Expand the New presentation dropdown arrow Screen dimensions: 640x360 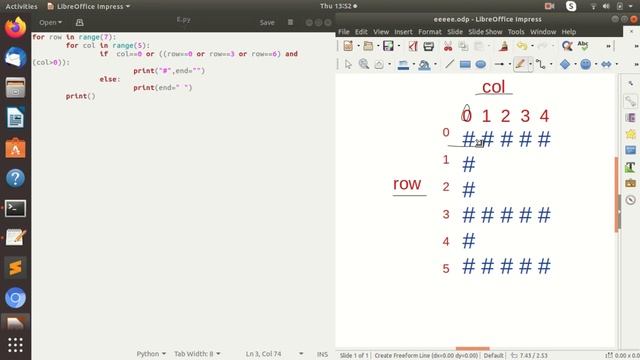358,46
